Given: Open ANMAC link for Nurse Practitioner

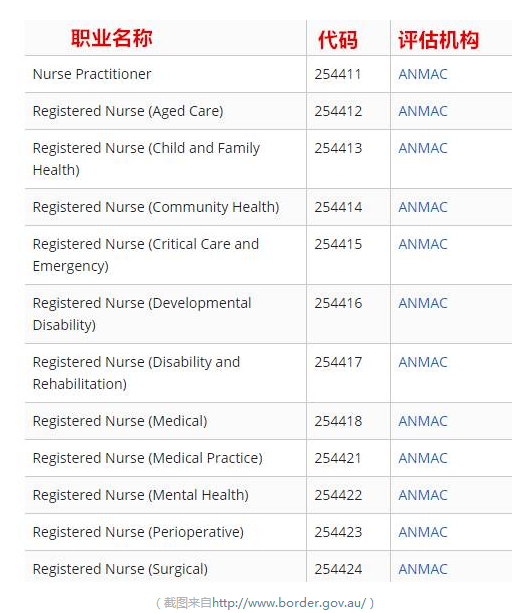Looking at the screenshot, I should (422, 74).
